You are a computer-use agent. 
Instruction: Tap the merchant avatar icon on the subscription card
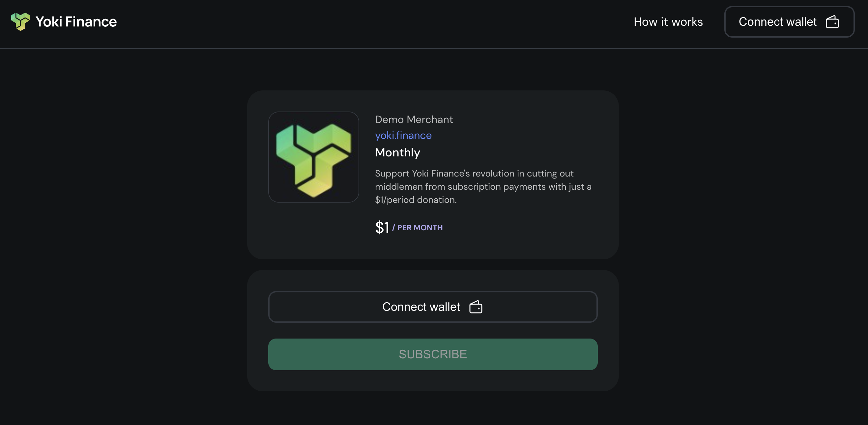coord(313,157)
